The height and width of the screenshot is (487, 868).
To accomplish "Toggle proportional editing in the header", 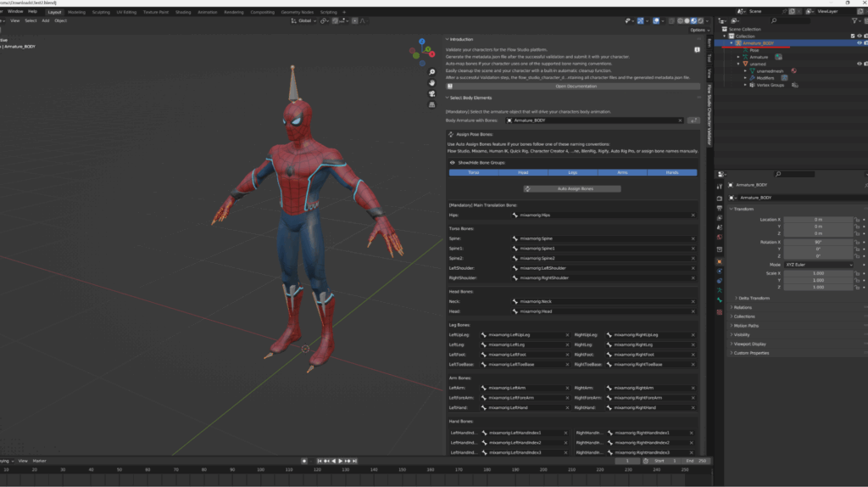I will [x=355, y=21].
